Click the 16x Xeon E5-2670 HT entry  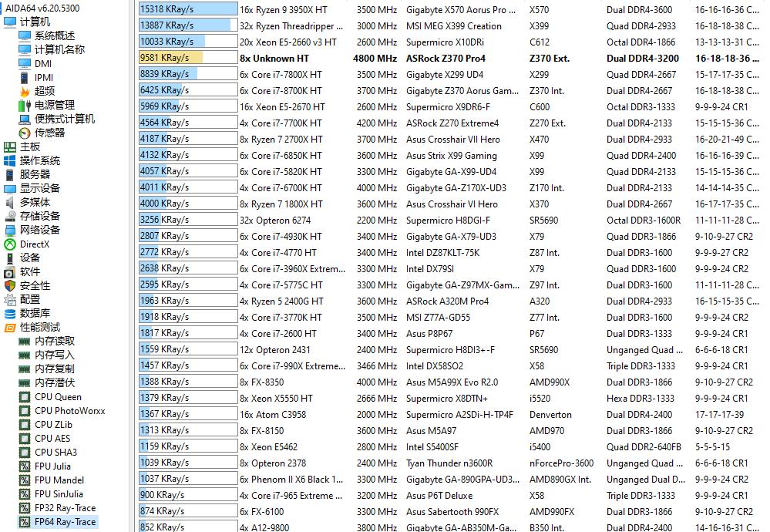tap(282, 106)
